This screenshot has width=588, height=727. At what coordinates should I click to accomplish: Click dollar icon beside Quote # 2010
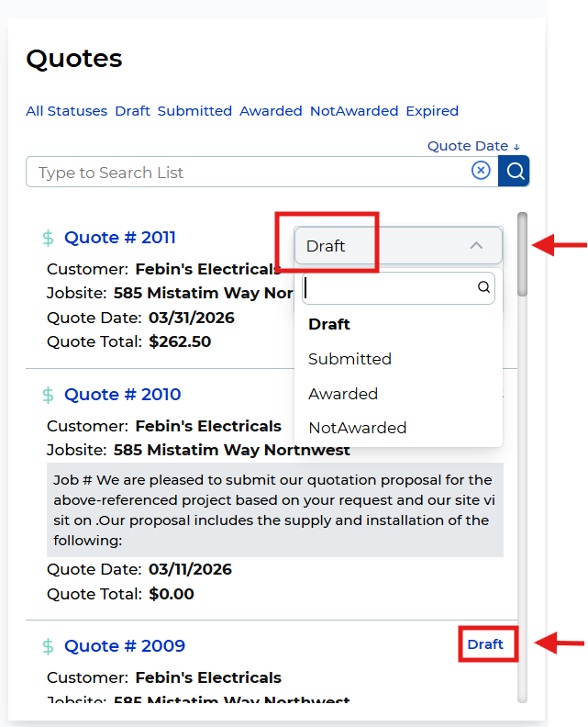click(48, 395)
